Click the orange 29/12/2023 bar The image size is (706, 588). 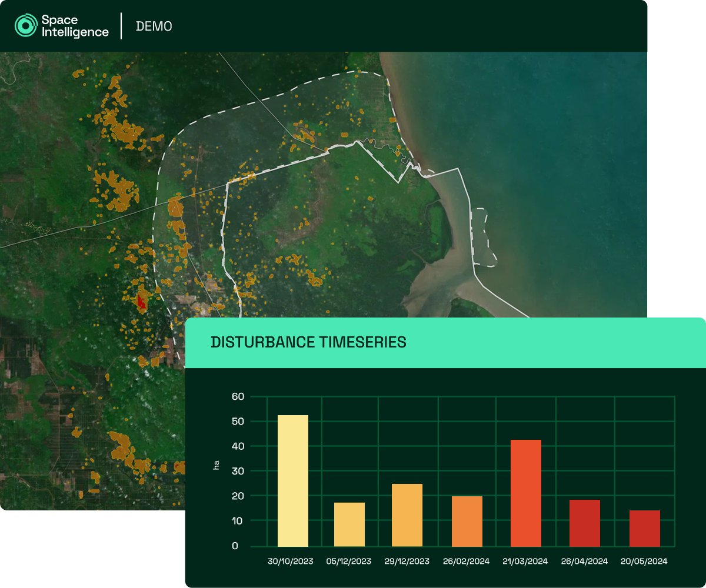pos(407,515)
